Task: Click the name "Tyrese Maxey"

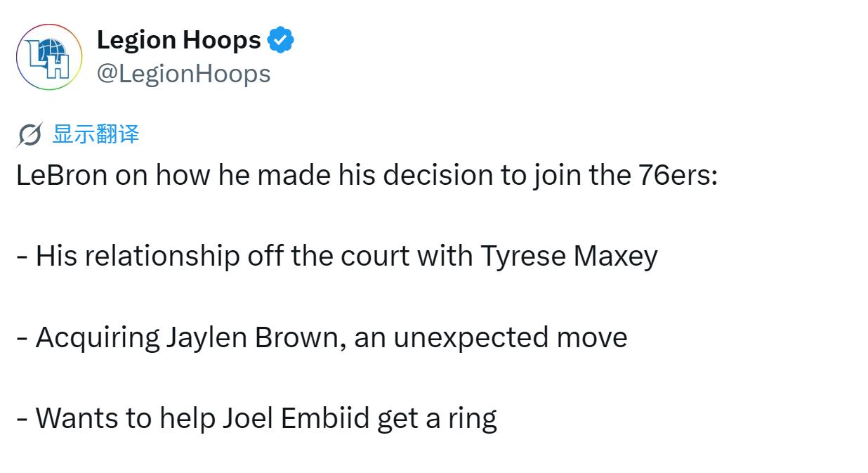Action: tap(569, 256)
